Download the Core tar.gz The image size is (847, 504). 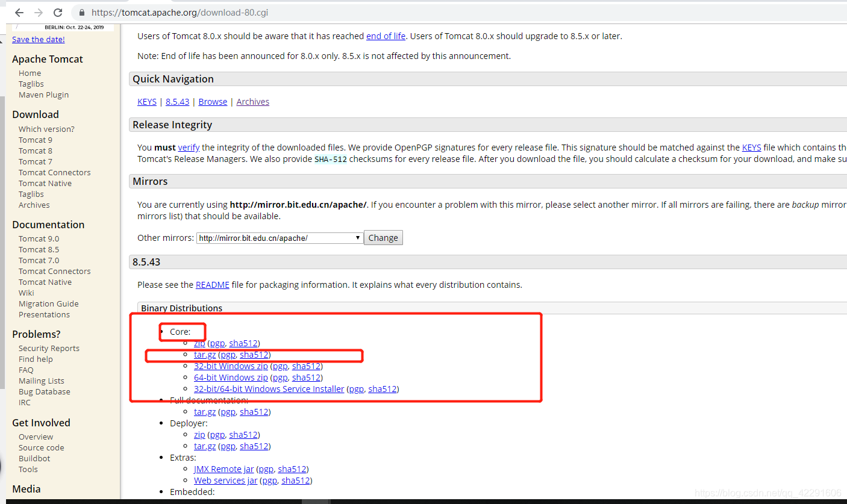click(205, 355)
